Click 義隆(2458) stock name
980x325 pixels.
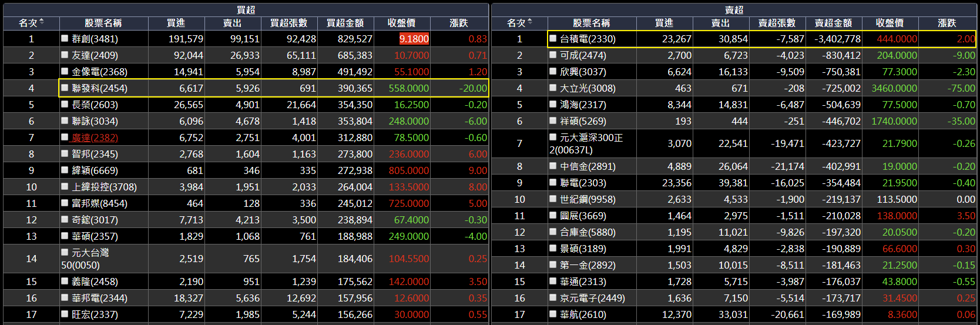tap(95, 282)
